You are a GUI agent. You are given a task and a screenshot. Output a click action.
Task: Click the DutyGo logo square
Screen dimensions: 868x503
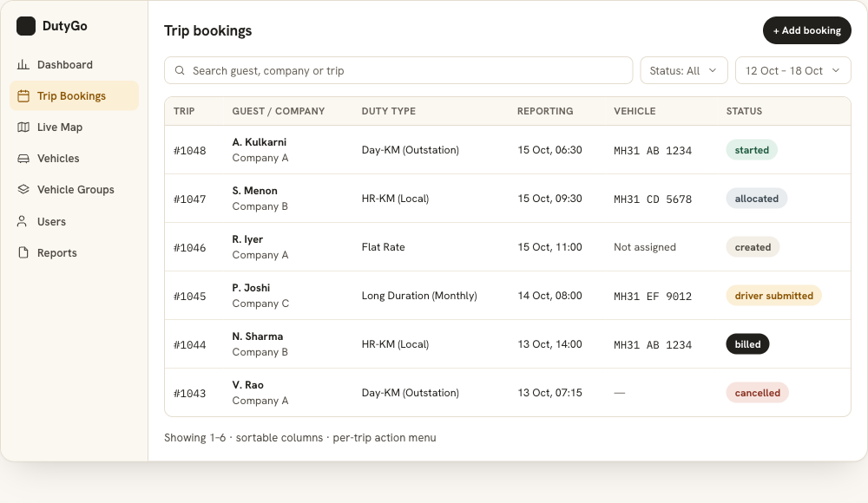pos(25,26)
